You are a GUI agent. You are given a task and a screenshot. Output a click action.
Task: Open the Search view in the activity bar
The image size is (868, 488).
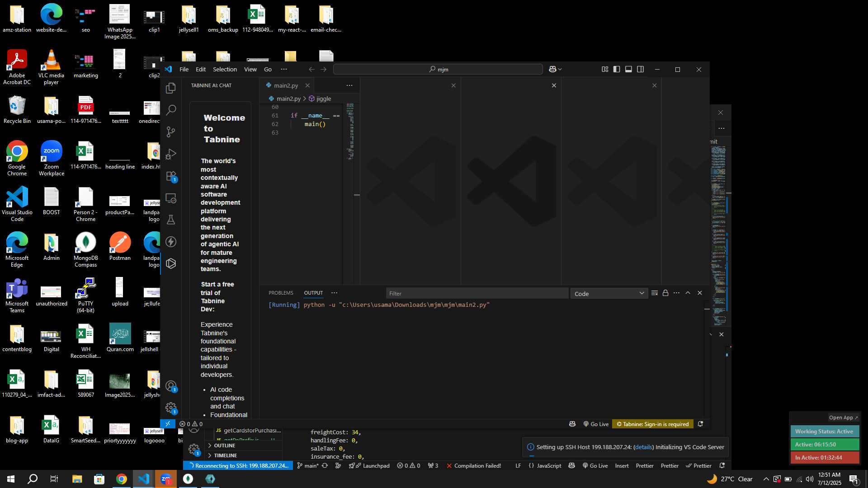pos(171,110)
